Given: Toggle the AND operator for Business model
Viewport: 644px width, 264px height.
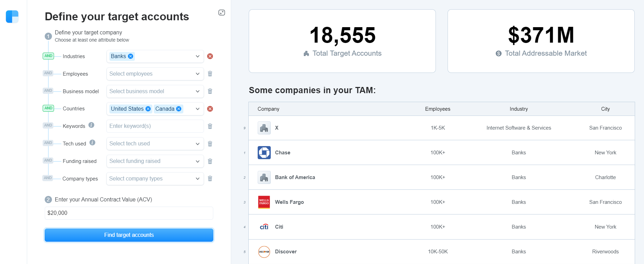Looking at the screenshot, I should [48, 91].
